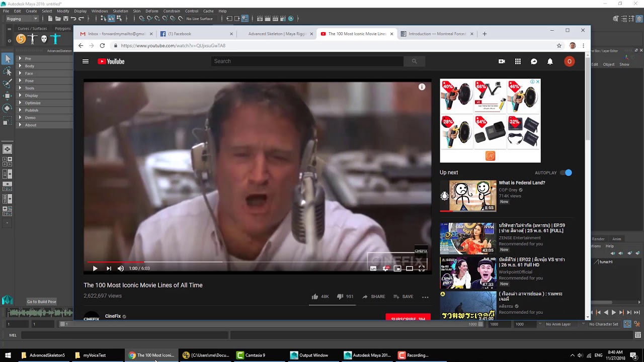Open Maya's Deform menu
644x362 pixels.
click(x=151, y=11)
